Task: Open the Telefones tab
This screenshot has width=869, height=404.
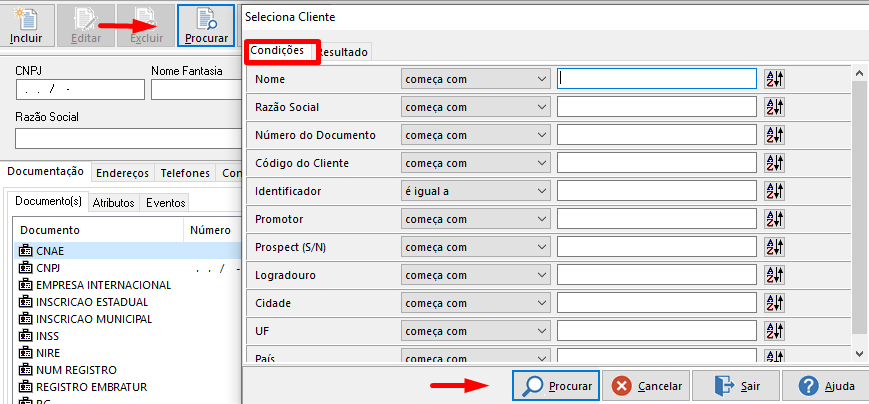Action: (185, 173)
